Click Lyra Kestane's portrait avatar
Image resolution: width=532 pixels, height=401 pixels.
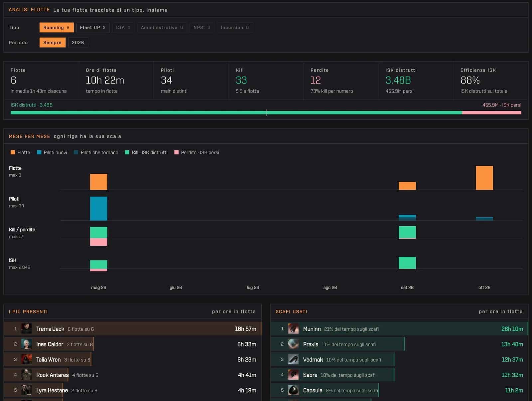click(27, 390)
